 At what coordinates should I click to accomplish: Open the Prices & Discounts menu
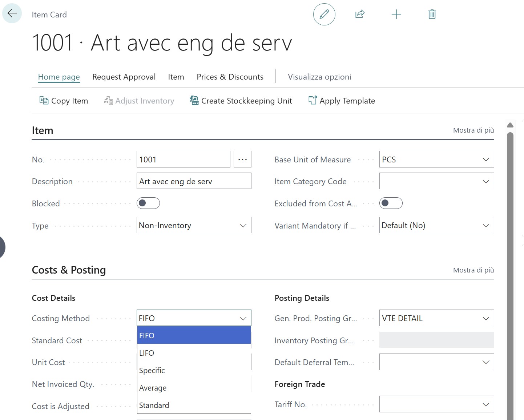pyautogui.click(x=230, y=77)
